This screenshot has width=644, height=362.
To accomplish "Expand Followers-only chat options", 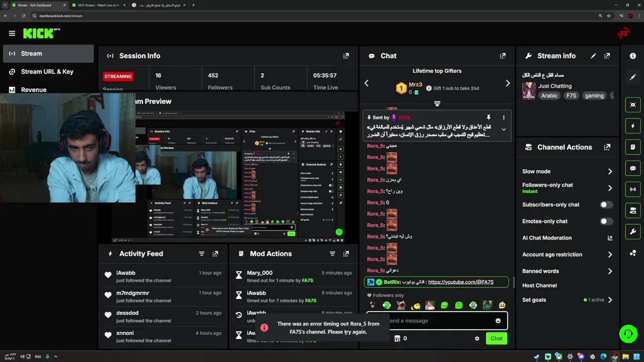I will tap(610, 188).
